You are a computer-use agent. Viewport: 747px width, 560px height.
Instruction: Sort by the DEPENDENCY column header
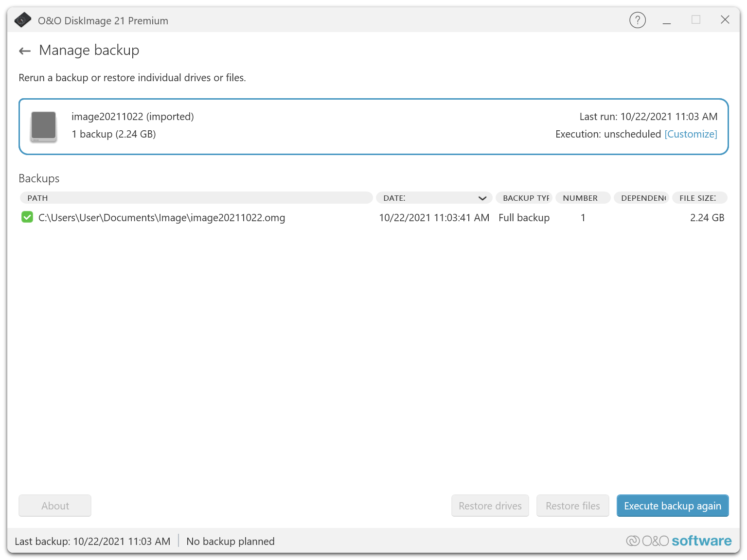click(x=641, y=198)
